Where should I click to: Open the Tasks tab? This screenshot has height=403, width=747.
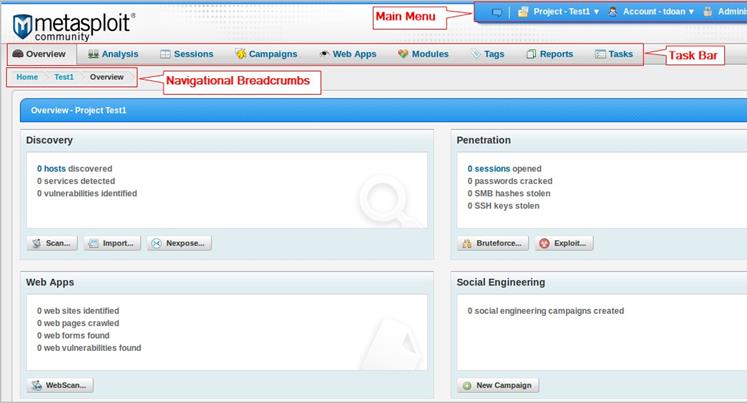tap(614, 54)
